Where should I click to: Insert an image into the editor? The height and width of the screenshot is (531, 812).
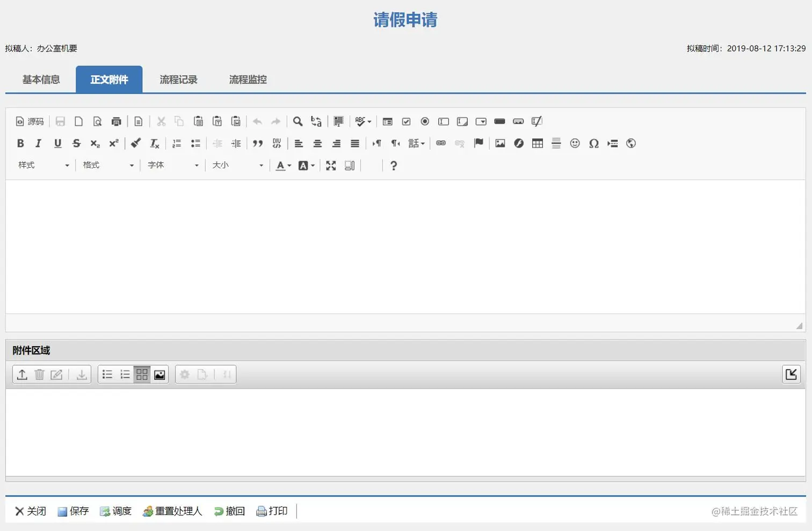click(500, 143)
